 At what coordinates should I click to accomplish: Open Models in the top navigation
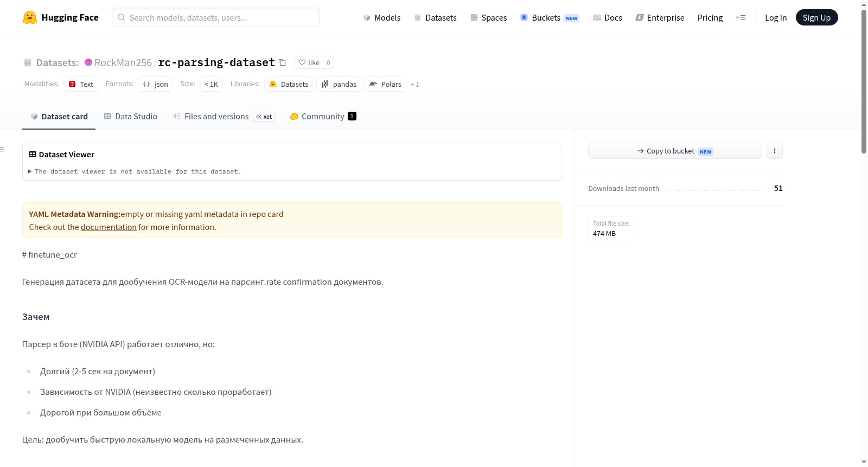pyautogui.click(x=382, y=17)
